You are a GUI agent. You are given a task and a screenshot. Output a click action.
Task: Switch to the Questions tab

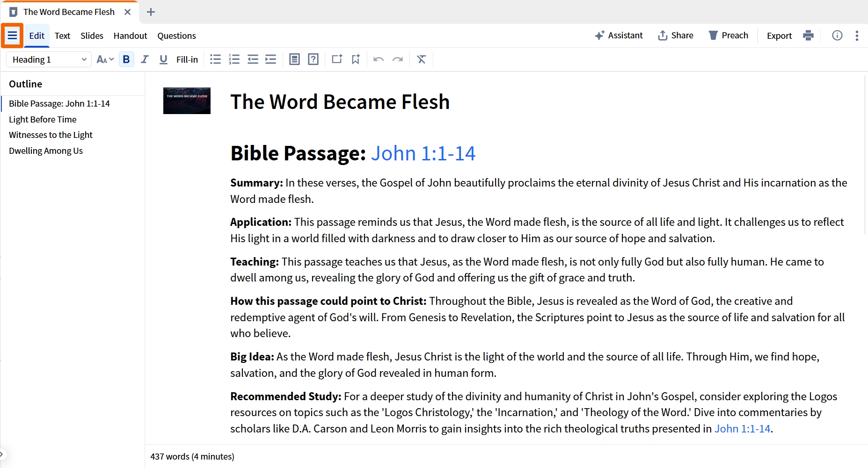click(176, 36)
